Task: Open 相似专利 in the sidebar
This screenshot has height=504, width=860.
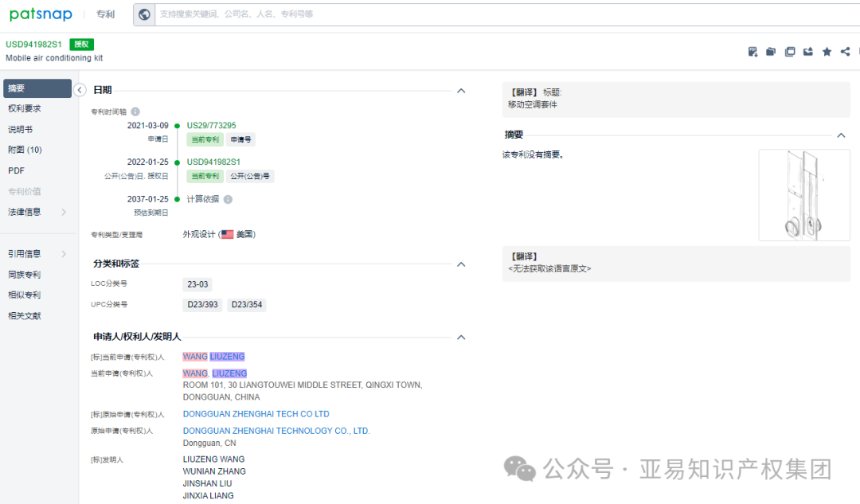Action: click(x=24, y=295)
